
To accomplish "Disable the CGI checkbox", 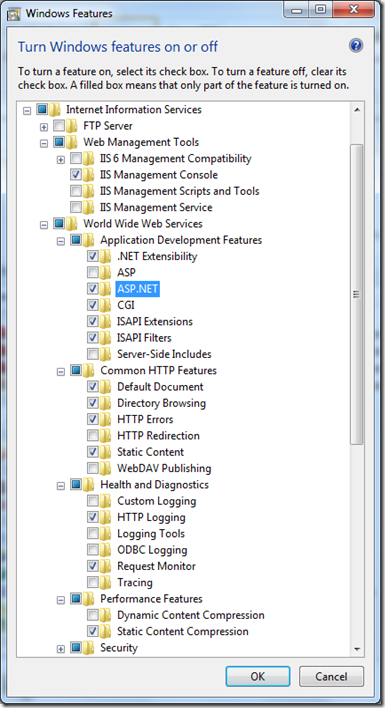I will (93, 305).
